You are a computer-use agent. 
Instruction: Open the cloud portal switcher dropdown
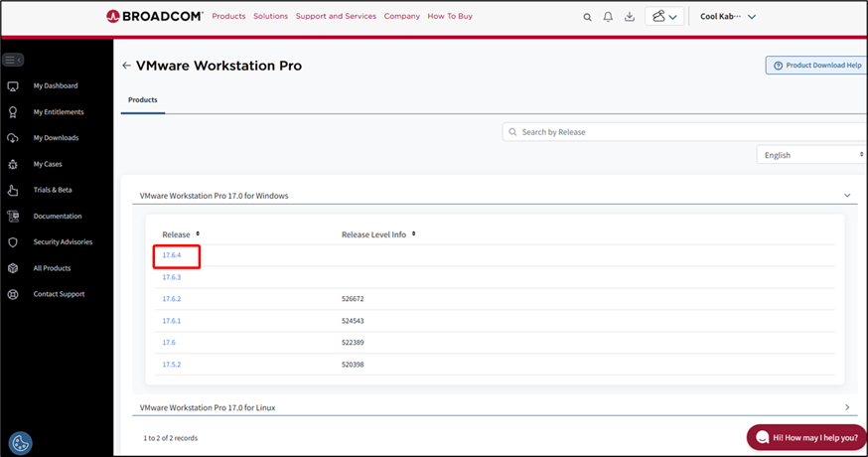tap(664, 17)
